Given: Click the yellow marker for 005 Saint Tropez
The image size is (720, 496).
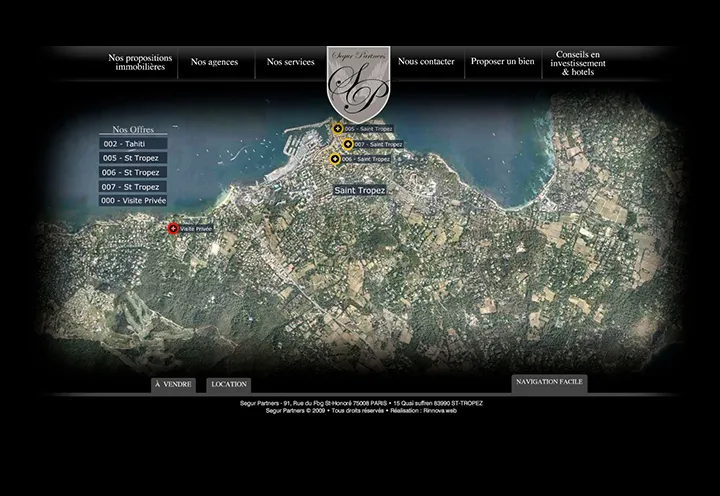Looking at the screenshot, I should [x=338, y=129].
